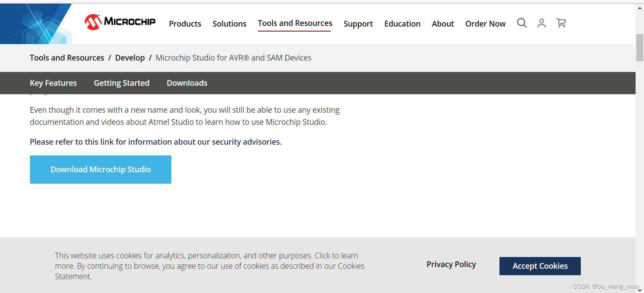Follow the Tools and Resources breadcrumb link
Screen dimensions: 644x293
click(x=67, y=58)
